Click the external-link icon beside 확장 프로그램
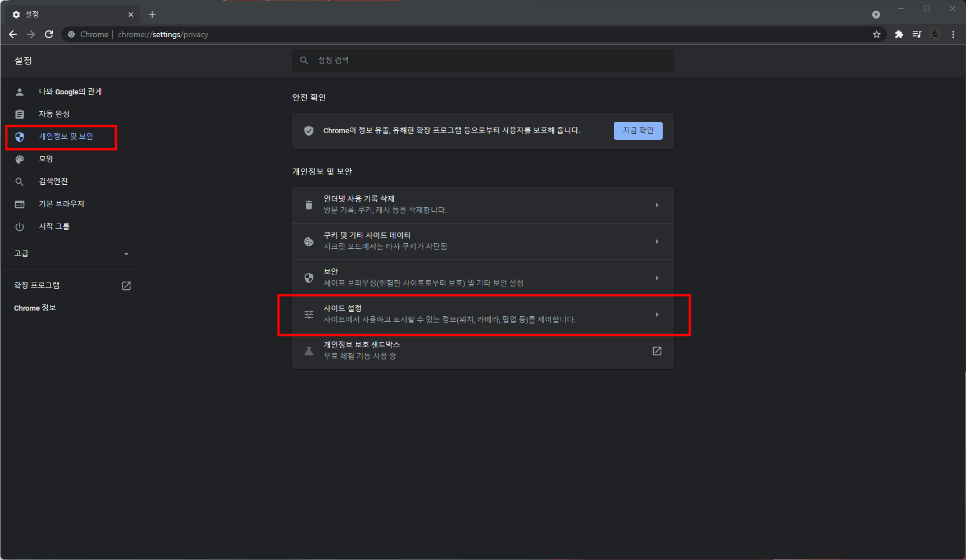Screen dimensions: 966x560 (x=126, y=286)
